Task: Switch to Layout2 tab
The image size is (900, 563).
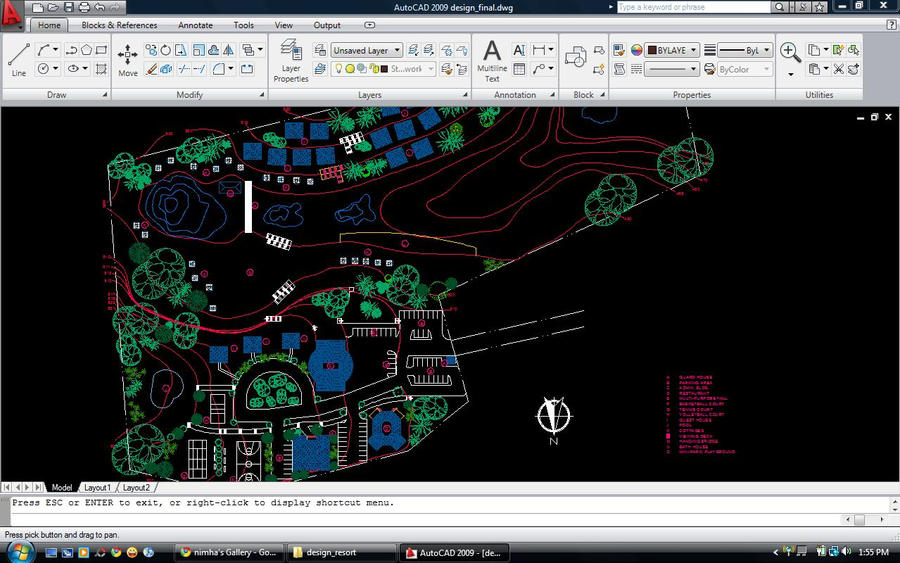Action: [x=136, y=487]
